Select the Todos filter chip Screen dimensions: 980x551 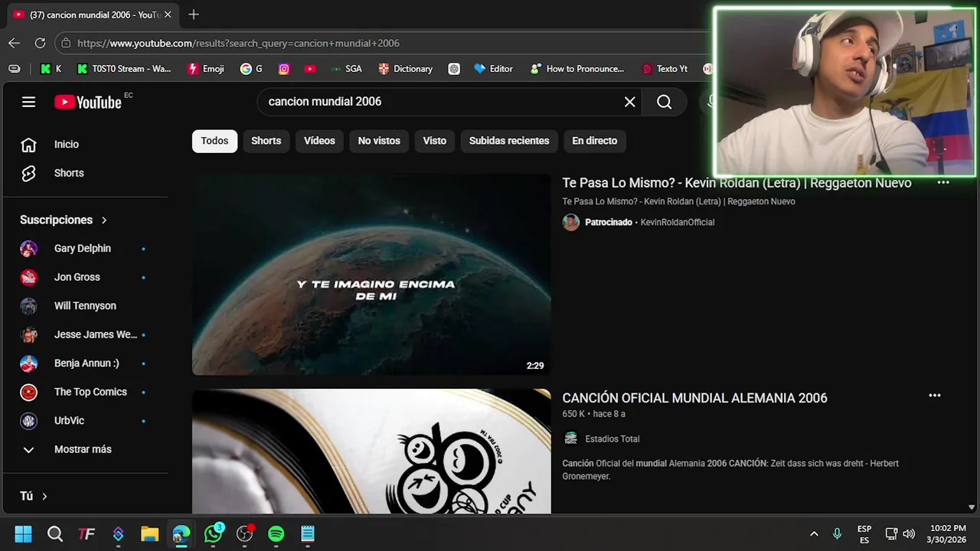214,141
